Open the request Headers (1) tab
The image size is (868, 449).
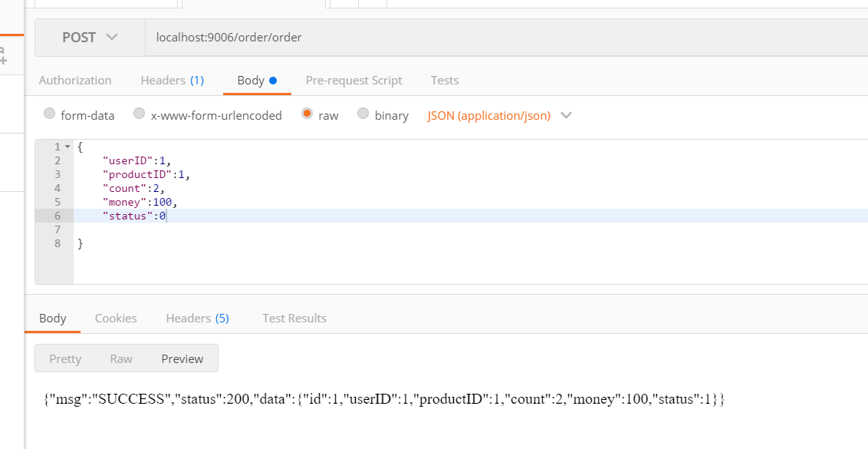tap(173, 81)
